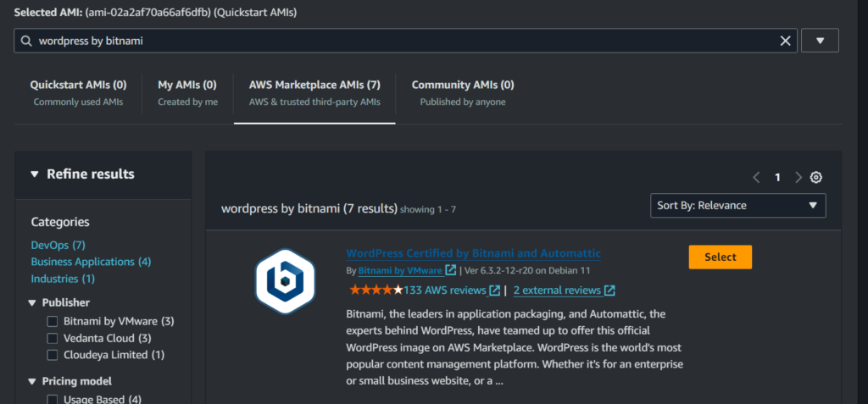This screenshot has height=404, width=868.
Task: Click the orange Select button
Action: coord(721,257)
